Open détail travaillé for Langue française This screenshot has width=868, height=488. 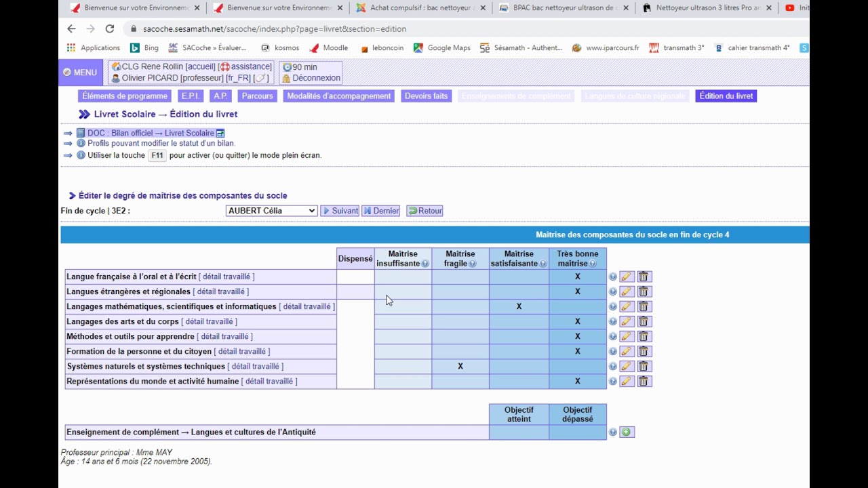tap(226, 277)
